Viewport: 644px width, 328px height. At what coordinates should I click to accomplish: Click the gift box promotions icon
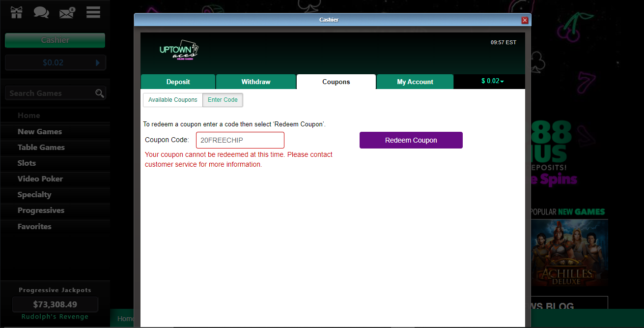[x=17, y=12]
